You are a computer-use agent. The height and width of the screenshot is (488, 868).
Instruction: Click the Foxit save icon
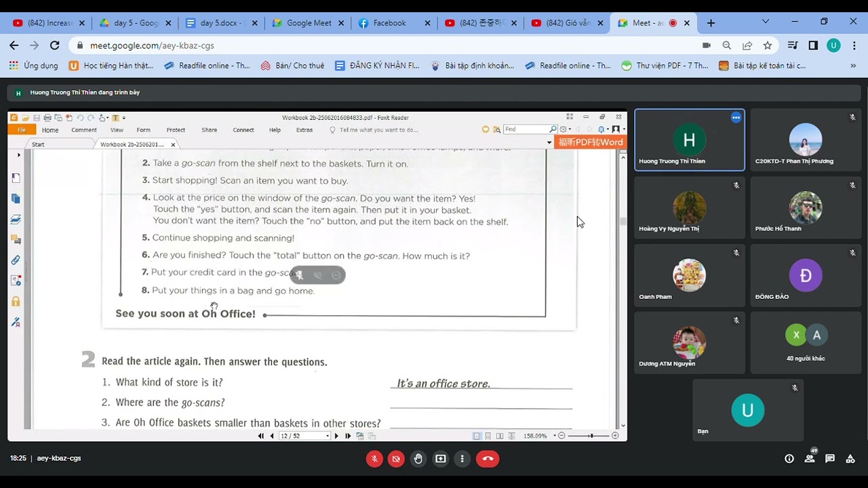(37, 118)
